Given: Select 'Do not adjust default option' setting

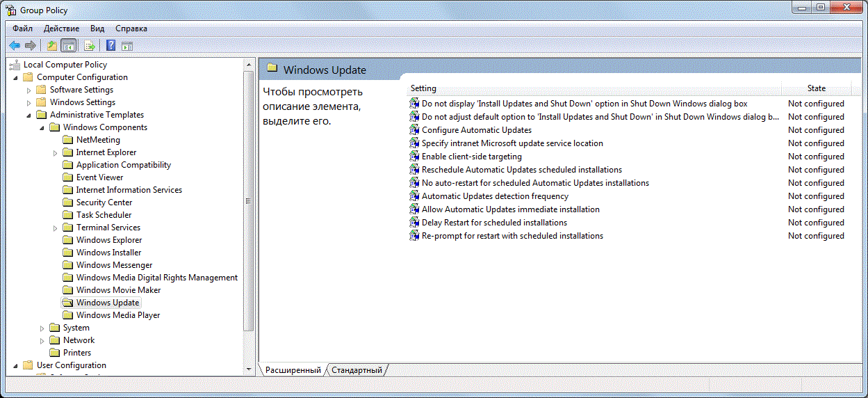Looking at the screenshot, I should coord(600,117).
